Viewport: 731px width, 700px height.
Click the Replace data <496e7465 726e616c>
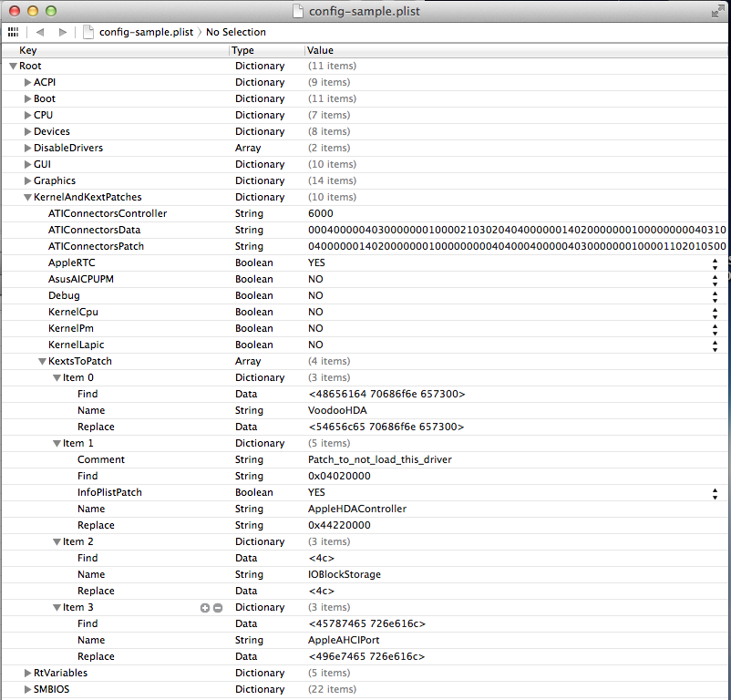366,656
